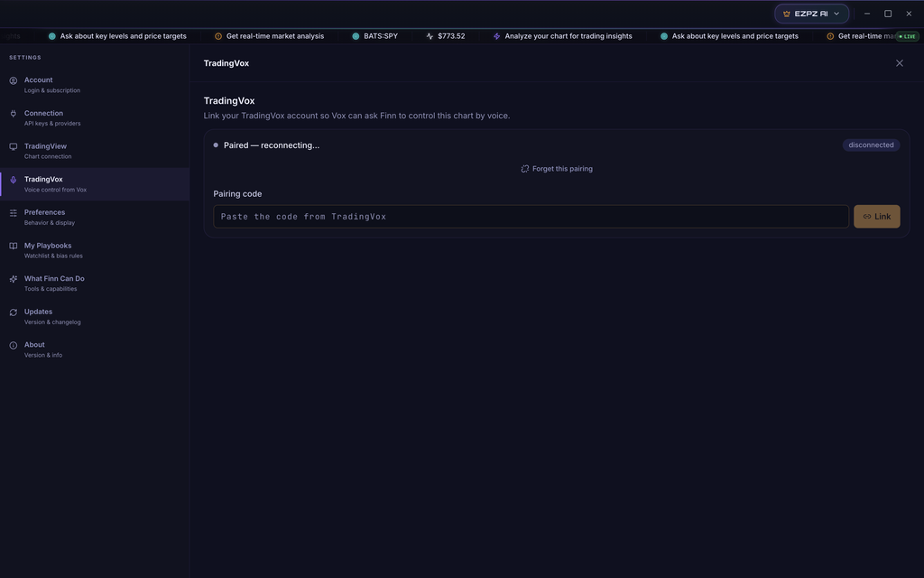Click the Account user icon in sidebar
The image size is (924, 578).
tap(13, 80)
